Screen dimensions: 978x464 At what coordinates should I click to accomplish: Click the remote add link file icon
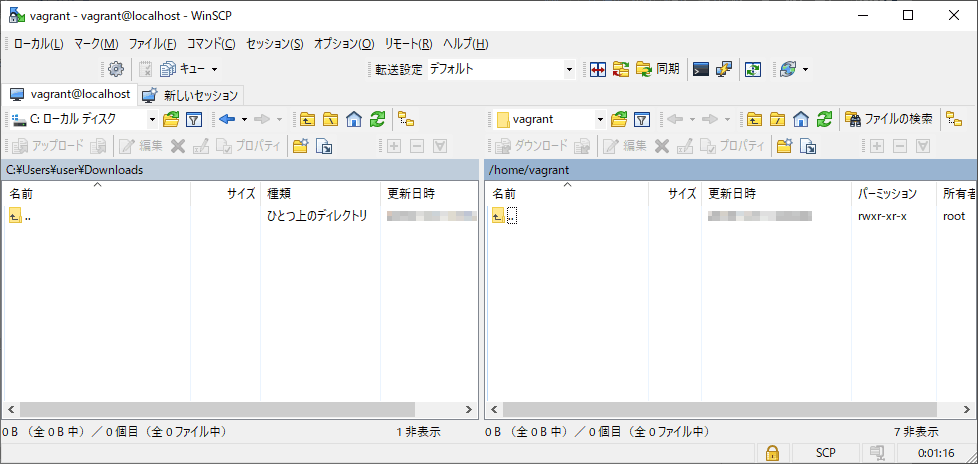808,146
